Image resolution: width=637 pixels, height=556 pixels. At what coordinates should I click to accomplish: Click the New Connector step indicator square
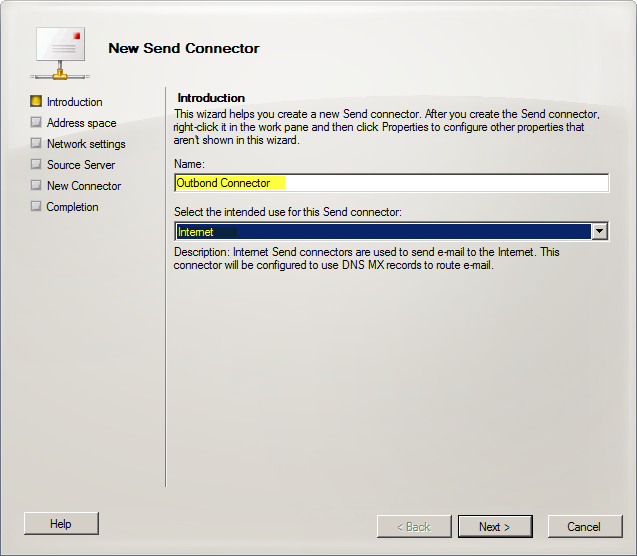point(36,185)
